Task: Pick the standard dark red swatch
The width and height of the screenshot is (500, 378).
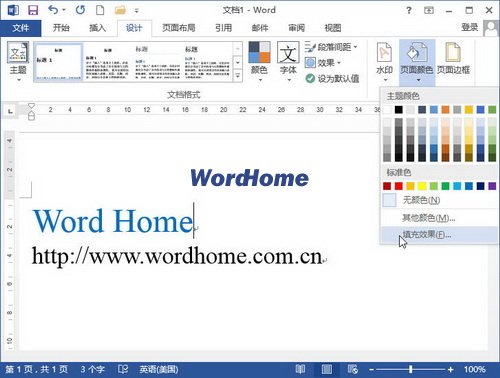Action: pos(387,186)
